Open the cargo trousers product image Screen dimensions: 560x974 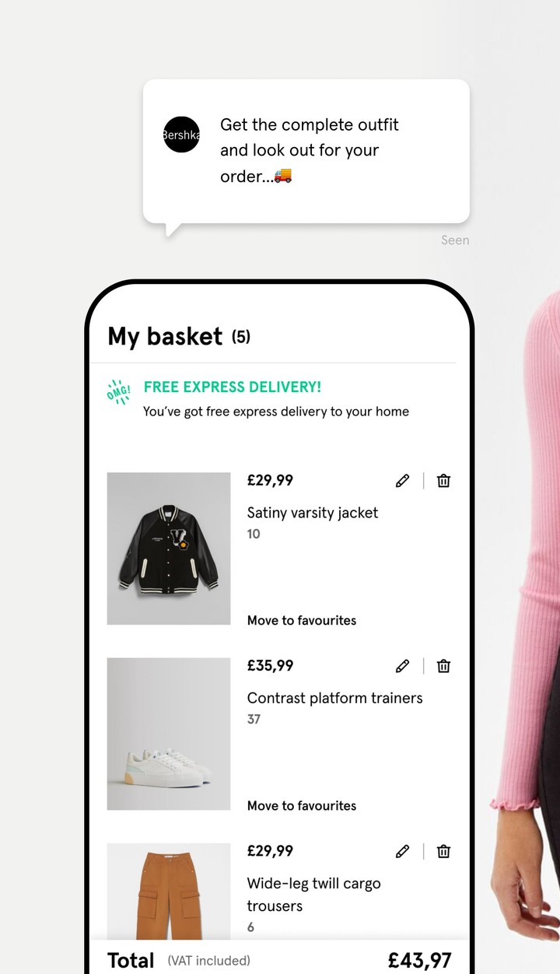169,892
